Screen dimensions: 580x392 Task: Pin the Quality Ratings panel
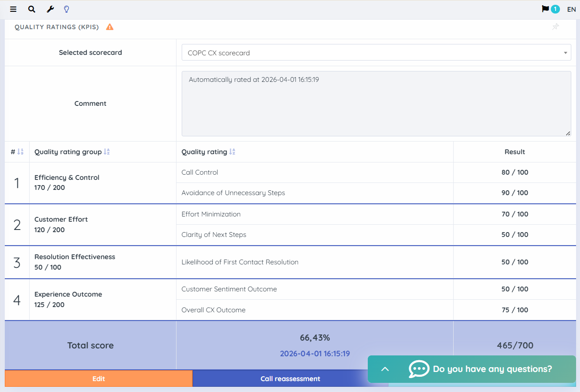click(x=556, y=27)
